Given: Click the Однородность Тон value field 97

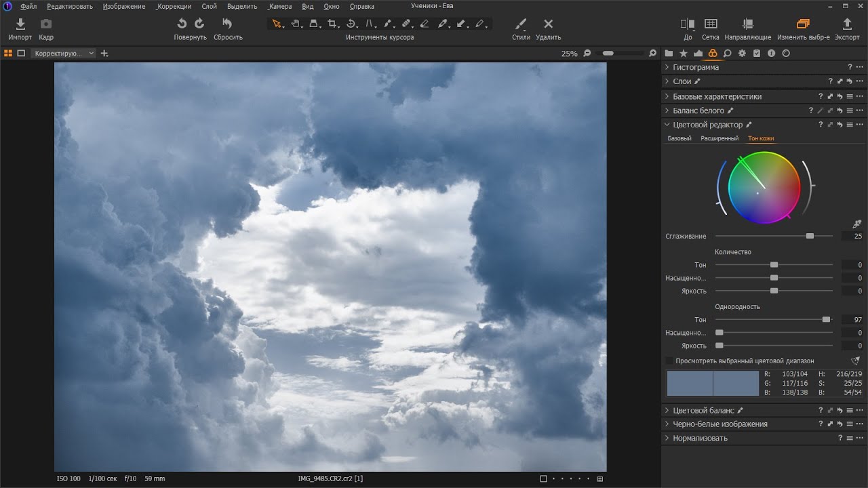Looking at the screenshot, I should click(852, 319).
